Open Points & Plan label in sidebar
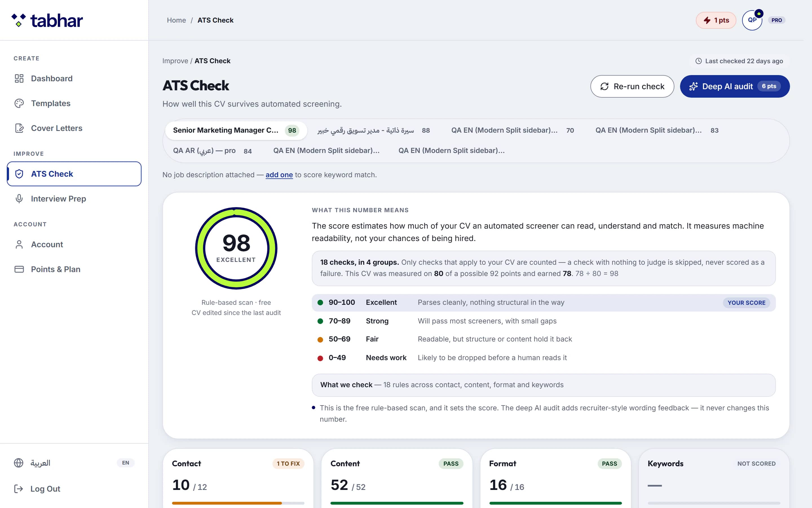 click(x=56, y=269)
